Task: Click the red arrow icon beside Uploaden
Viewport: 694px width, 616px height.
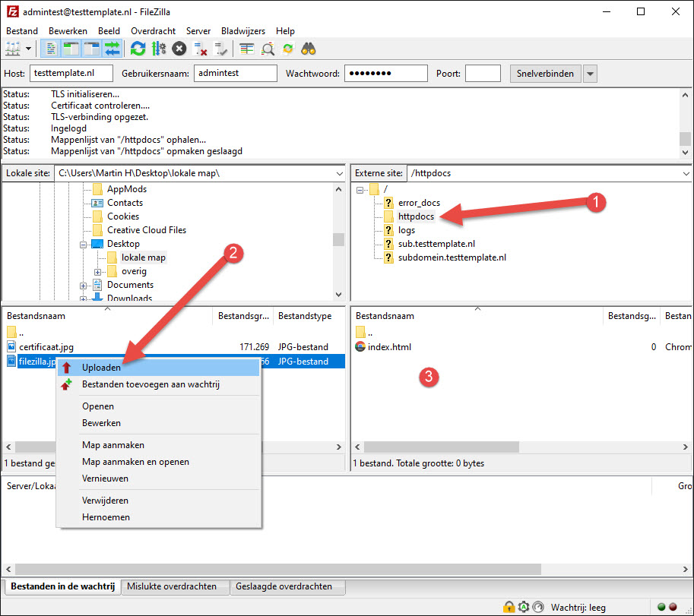Action: [66, 368]
